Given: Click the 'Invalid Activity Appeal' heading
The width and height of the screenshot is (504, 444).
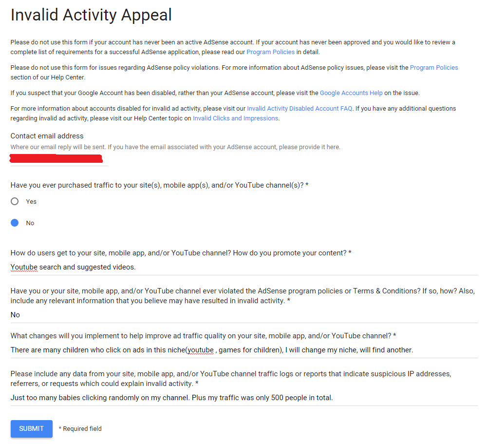Looking at the screenshot, I should coord(91,15).
